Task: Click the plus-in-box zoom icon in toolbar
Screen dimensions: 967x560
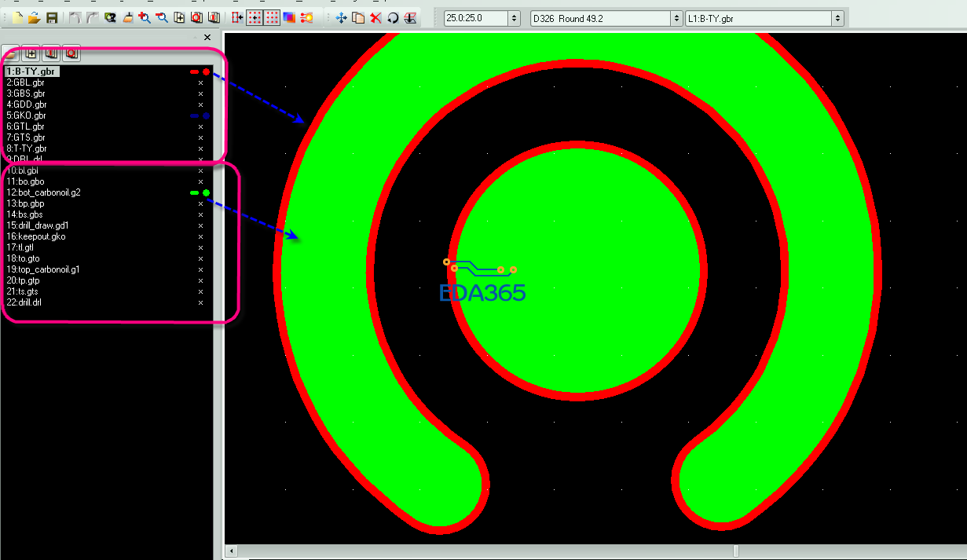Action: pos(179,17)
